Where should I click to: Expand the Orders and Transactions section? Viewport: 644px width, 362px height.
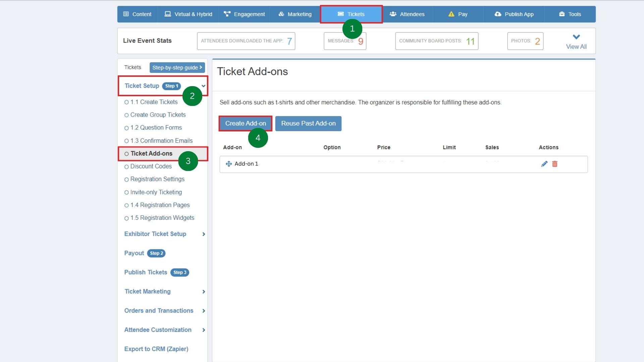tap(204, 311)
